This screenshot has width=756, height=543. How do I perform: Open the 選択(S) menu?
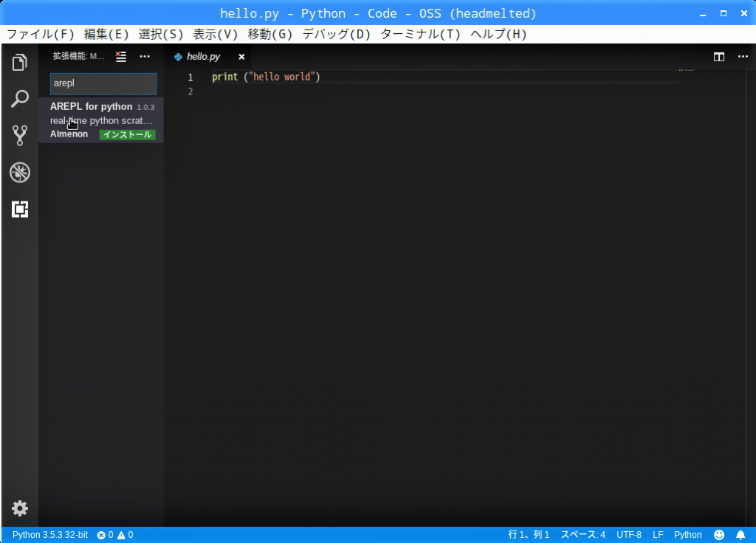(161, 34)
